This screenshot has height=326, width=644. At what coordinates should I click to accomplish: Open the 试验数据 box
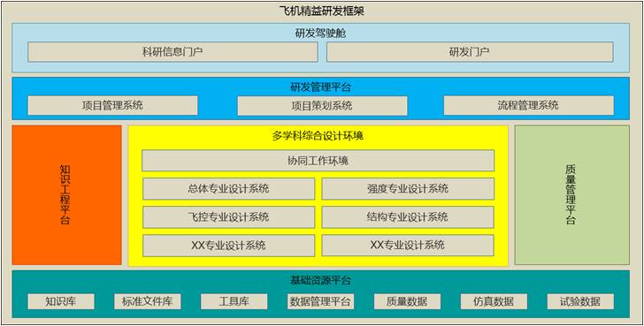[x=580, y=301]
